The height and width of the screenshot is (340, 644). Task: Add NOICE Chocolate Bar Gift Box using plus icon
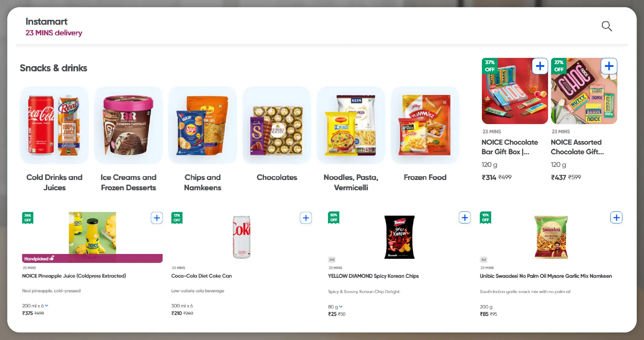(x=540, y=66)
